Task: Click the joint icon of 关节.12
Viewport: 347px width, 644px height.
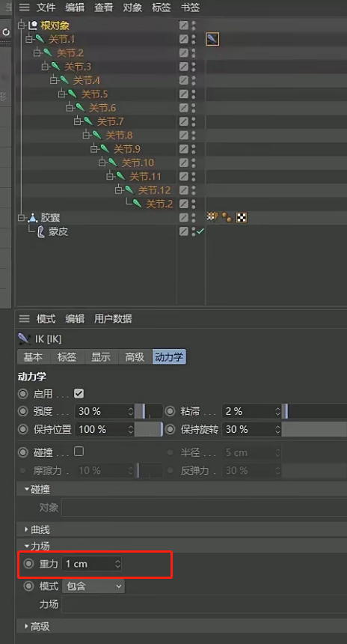Action: tap(129, 190)
